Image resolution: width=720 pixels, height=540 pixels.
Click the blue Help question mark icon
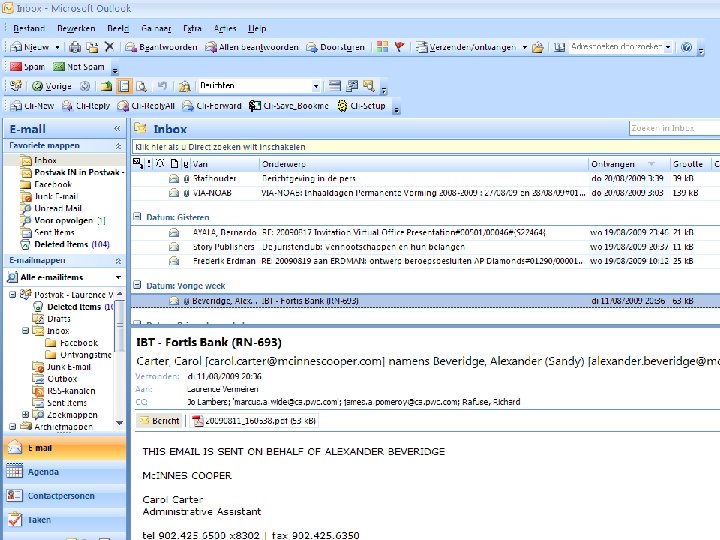tap(686, 47)
